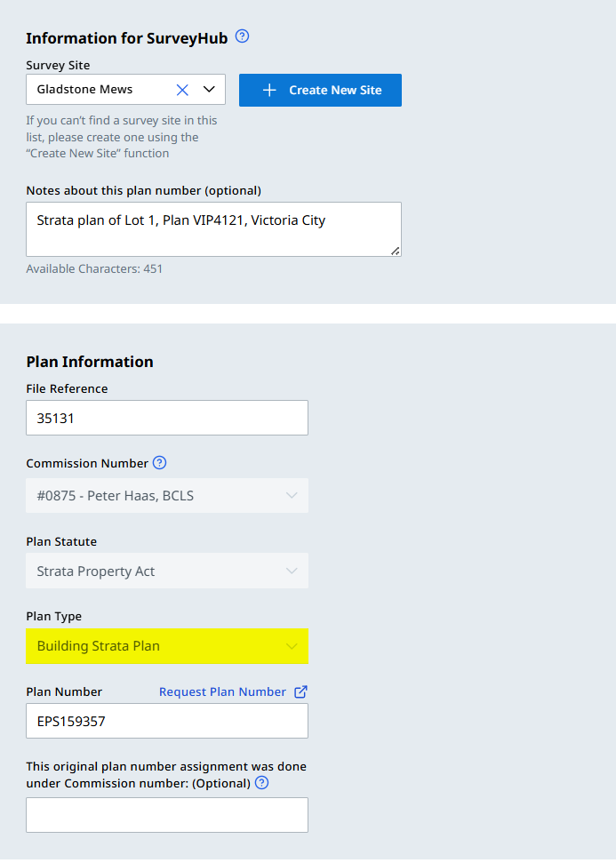
Task: Click the Request Plan Number link
Action: pos(222,691)
